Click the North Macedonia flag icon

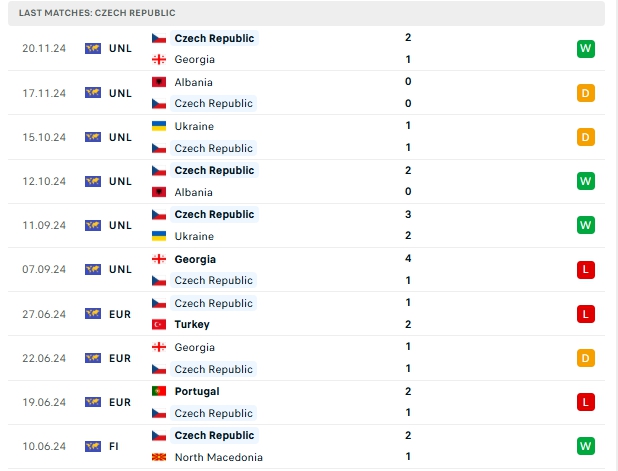click(x=159, y=457)
